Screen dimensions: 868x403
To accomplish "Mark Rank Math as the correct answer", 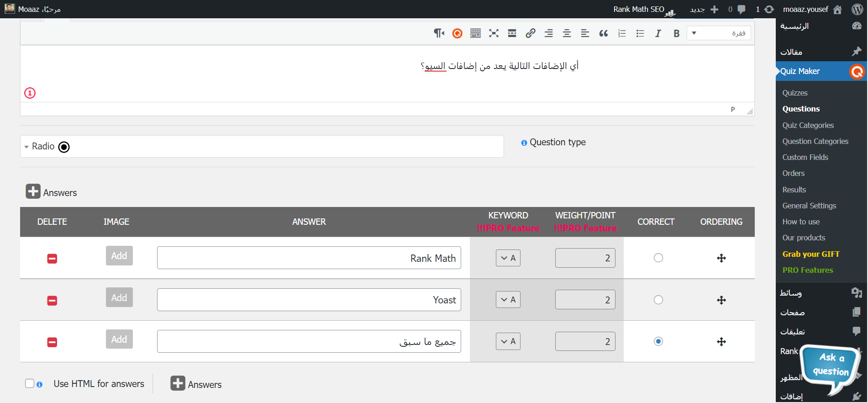I will 658,258.
